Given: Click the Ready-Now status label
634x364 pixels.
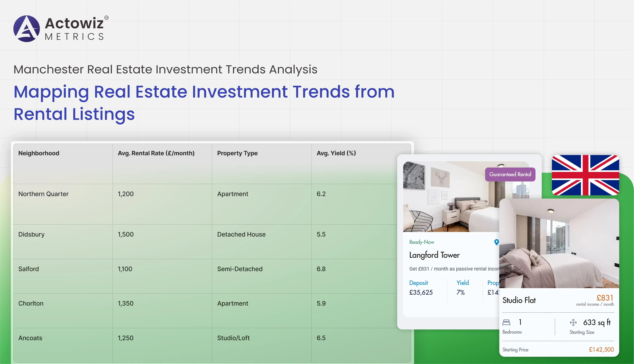Looking at the screenshot, I should [x=422, y=242].
